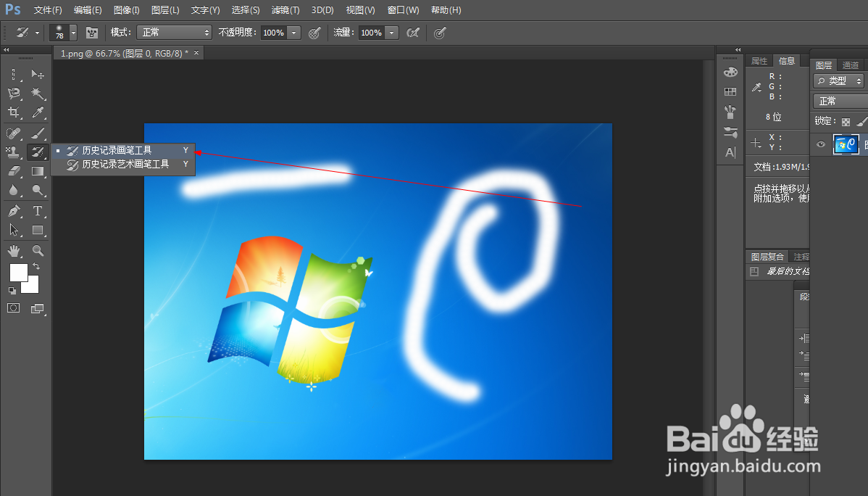Select the Magic Wand tool
Screen dimensions: 868x496
click(38, 93)
